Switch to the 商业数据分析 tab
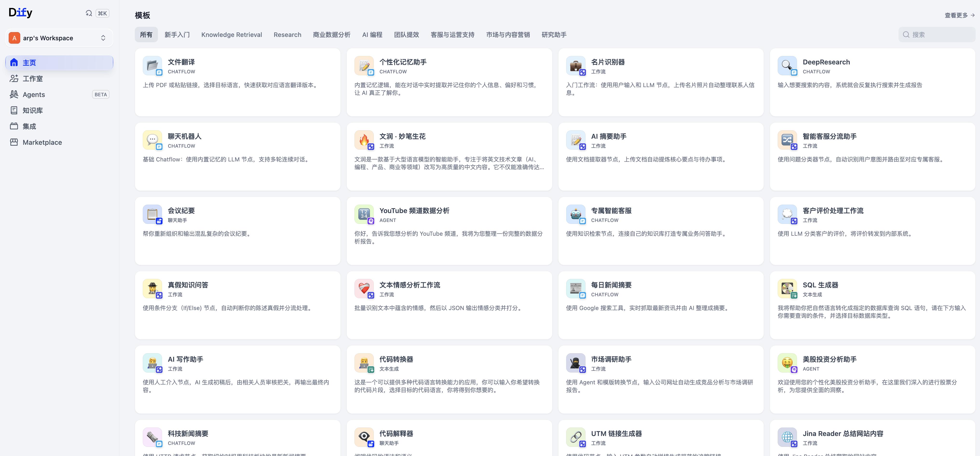Viewport: 980px width, 456px height. pos(332,35)
